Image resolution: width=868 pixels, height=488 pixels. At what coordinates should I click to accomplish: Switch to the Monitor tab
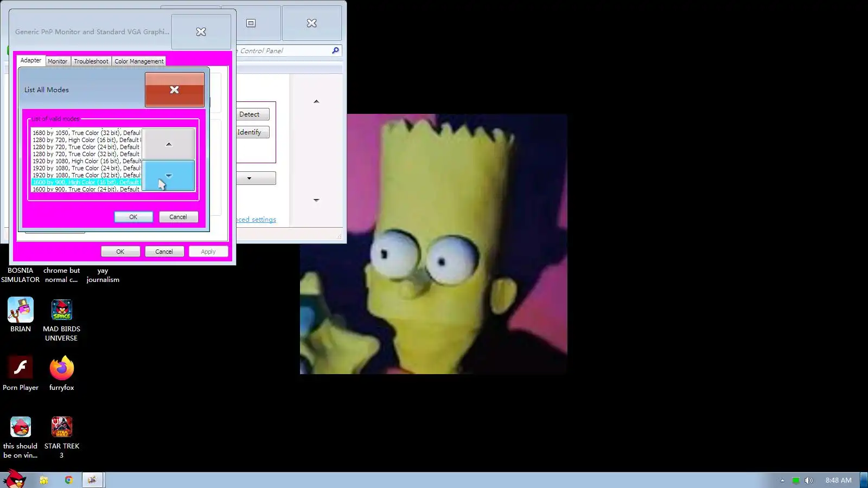58,61
